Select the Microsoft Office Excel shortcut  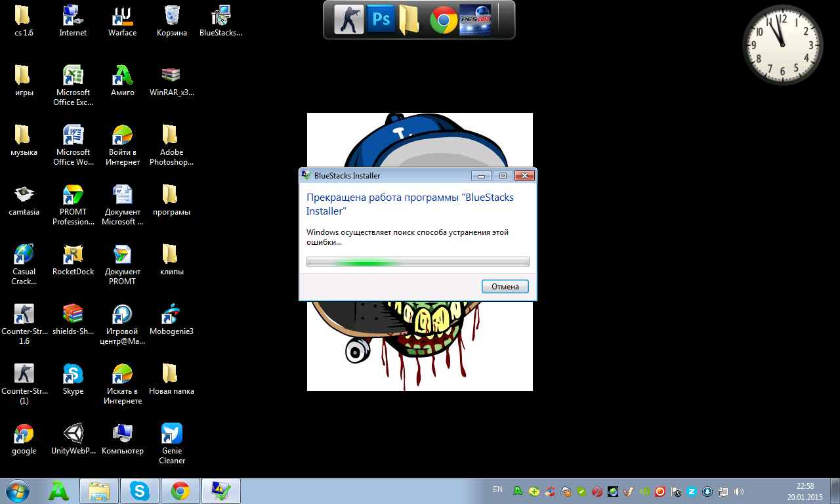click(73, 85)
